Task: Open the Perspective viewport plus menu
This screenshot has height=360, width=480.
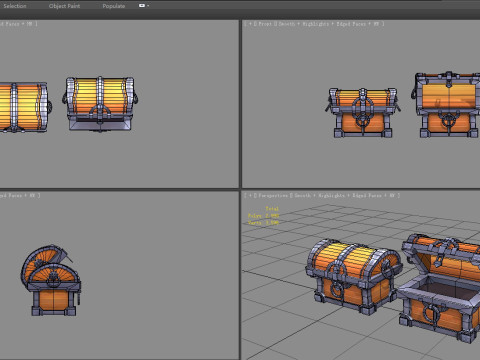Action: pos(250,196)
